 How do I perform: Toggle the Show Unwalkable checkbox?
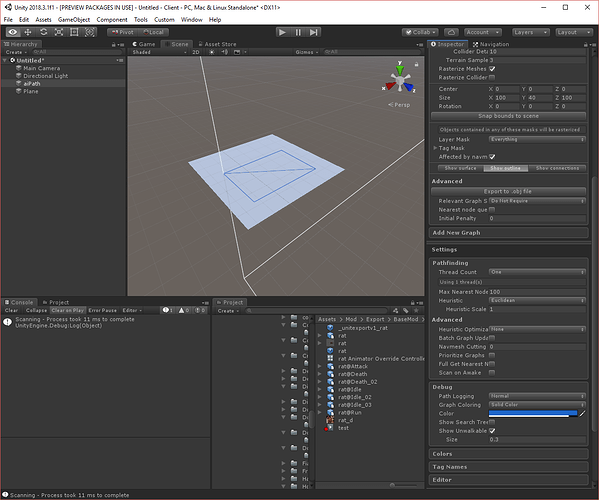(492, 430)
